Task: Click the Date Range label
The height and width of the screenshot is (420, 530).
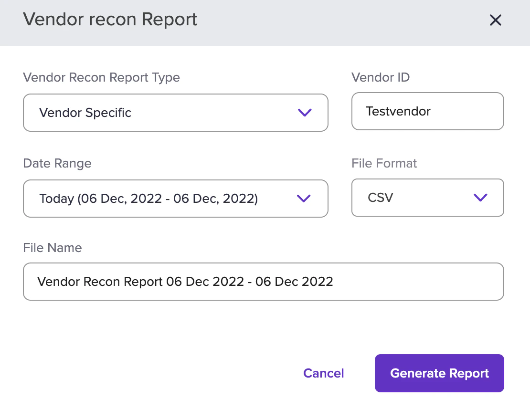Action: click(57, 163)
